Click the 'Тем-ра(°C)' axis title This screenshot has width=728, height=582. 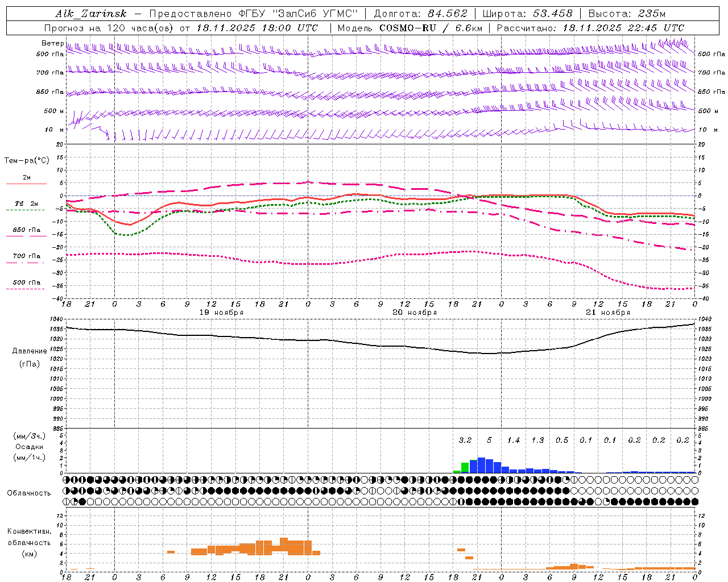coord(27,161)
